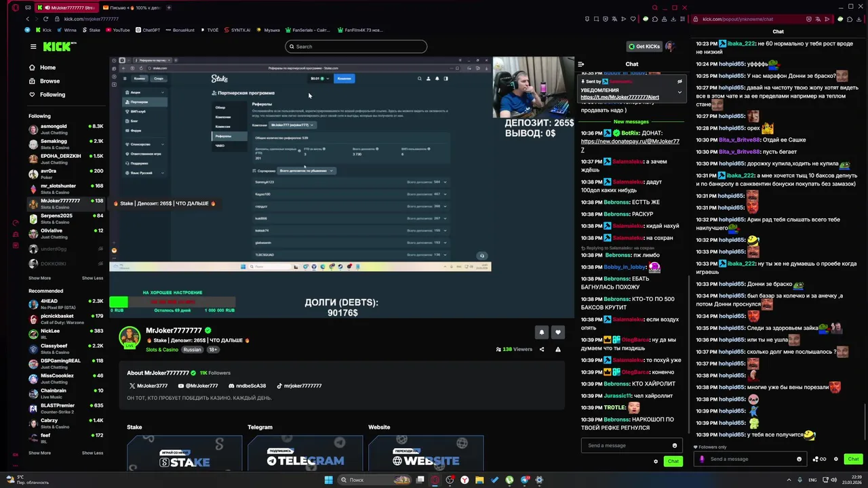Open the Discord nndbeScA38 social link

pos(248,386)
